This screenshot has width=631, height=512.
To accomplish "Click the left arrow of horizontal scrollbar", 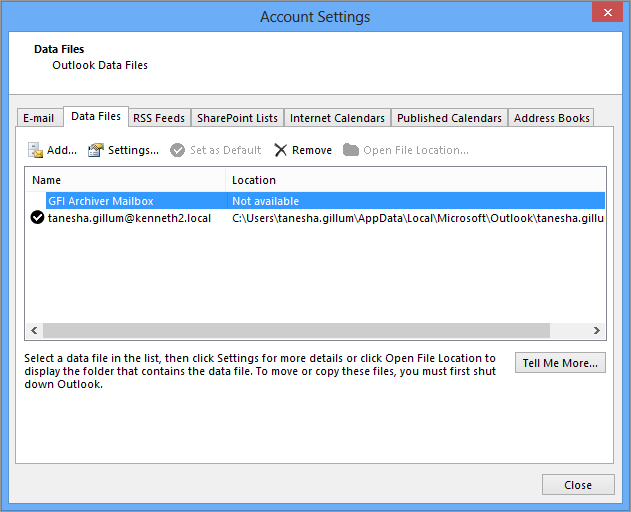I will click(x=34, y=330).
